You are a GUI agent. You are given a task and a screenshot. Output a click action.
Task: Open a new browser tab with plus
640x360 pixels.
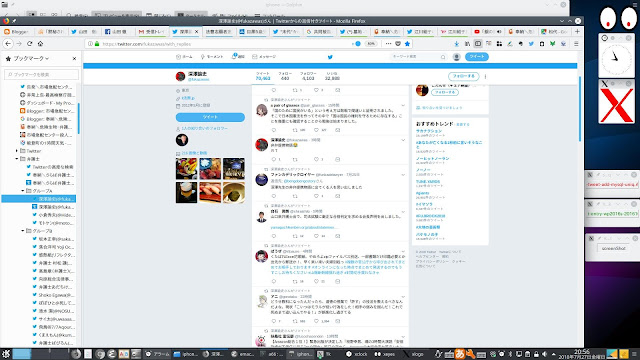click(577, 31)
